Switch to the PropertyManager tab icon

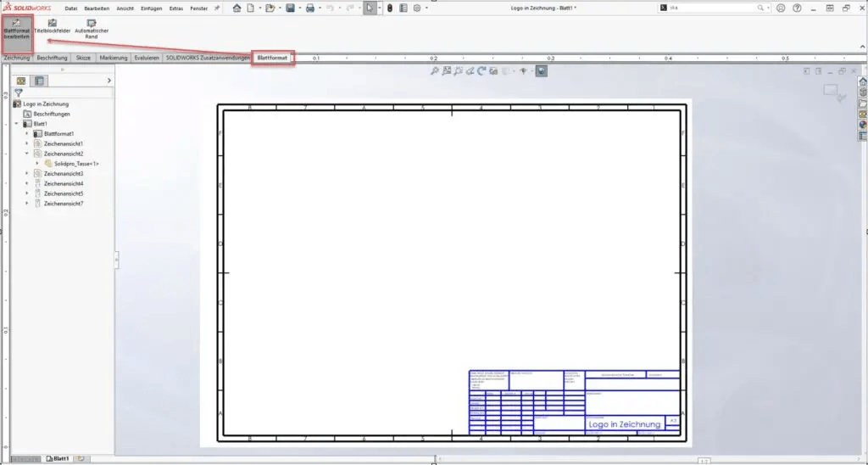(39, 81)
